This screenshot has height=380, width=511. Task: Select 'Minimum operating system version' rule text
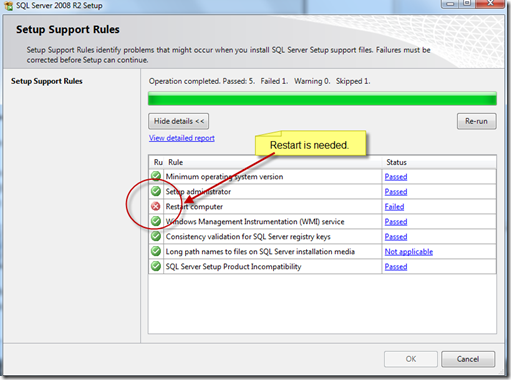coord(224,177)
